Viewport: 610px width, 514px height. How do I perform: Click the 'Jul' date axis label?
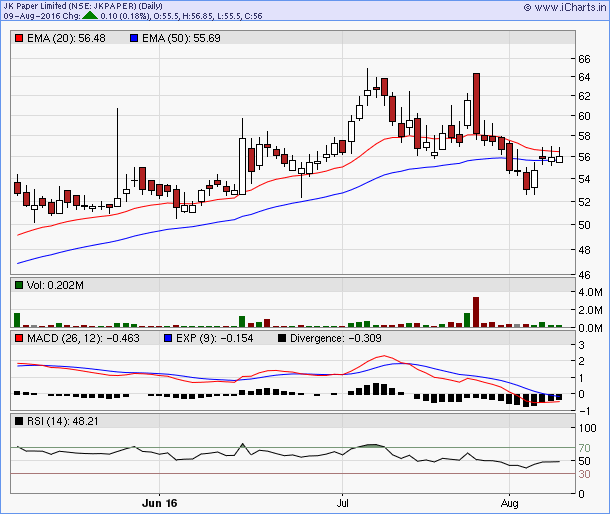342,503
